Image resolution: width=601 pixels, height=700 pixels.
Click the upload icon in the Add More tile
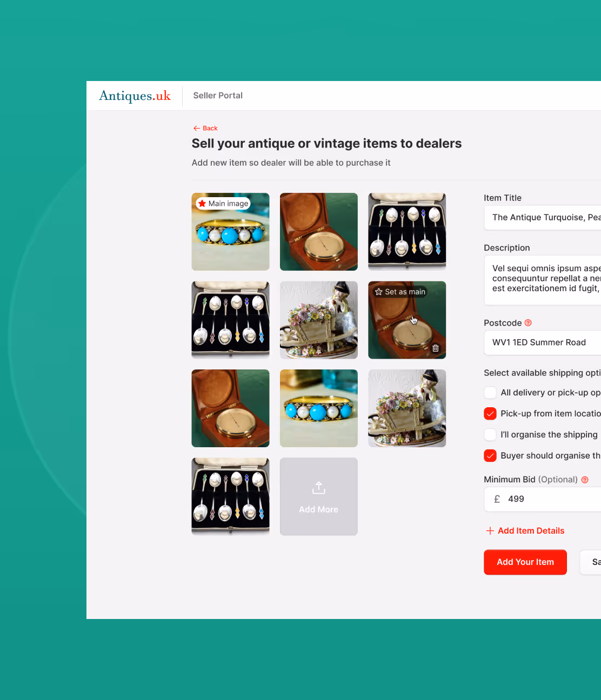point(319,488)
